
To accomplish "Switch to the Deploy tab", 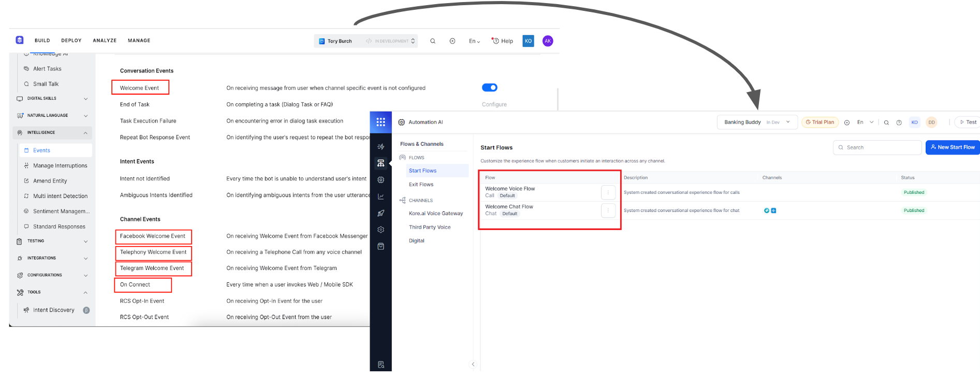I will coord(71,40).
